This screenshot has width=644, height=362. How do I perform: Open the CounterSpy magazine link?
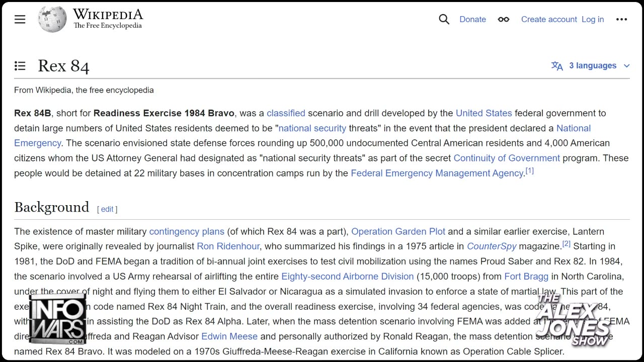tap(492, 246)
